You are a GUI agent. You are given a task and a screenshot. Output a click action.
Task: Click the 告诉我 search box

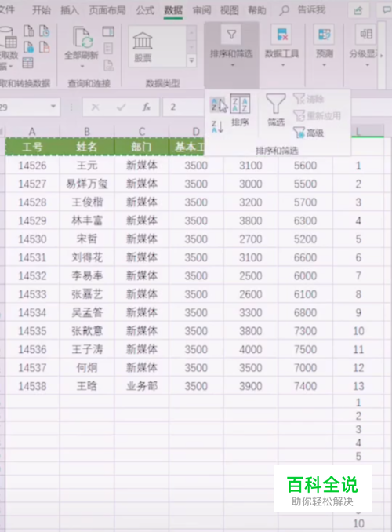pyautogui.click(x=311, y=10)
